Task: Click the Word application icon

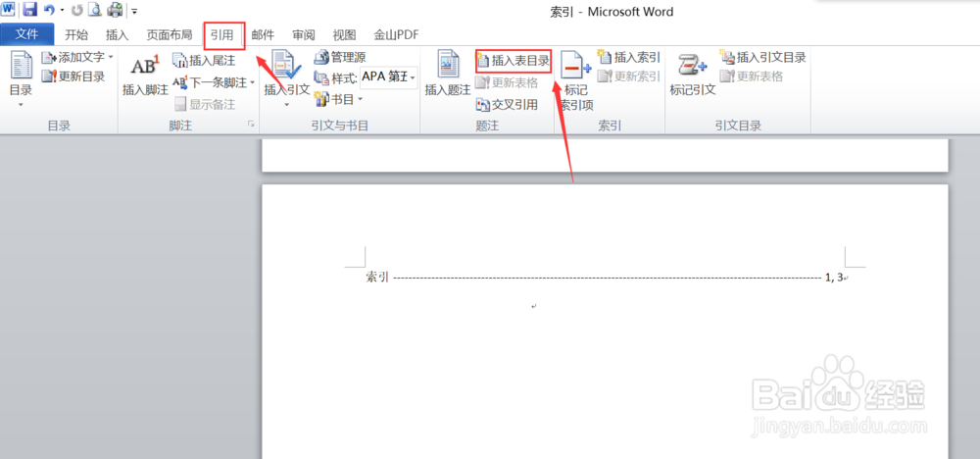Action: coord(8,10)
